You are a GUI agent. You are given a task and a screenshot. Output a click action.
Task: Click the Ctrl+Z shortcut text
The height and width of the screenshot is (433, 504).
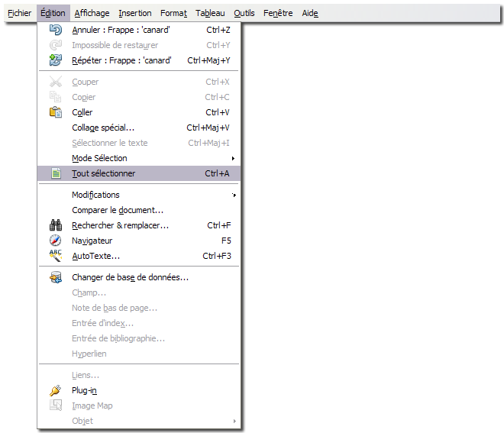point(218,30)
